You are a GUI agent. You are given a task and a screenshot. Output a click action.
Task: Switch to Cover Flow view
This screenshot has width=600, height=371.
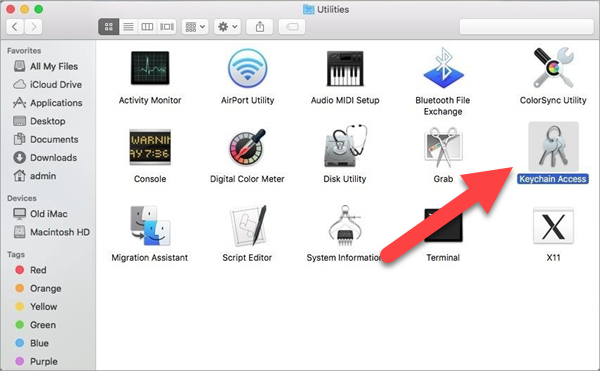166,27
